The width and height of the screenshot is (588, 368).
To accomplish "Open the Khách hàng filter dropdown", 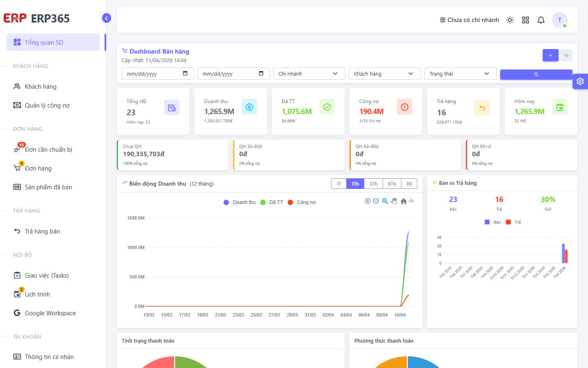I will (385, 74).
